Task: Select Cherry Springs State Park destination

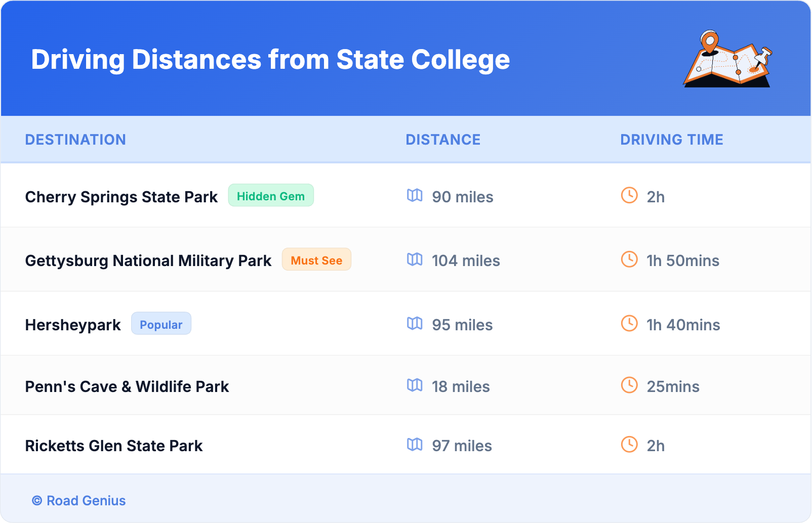Action: click(x=121, y=197)
